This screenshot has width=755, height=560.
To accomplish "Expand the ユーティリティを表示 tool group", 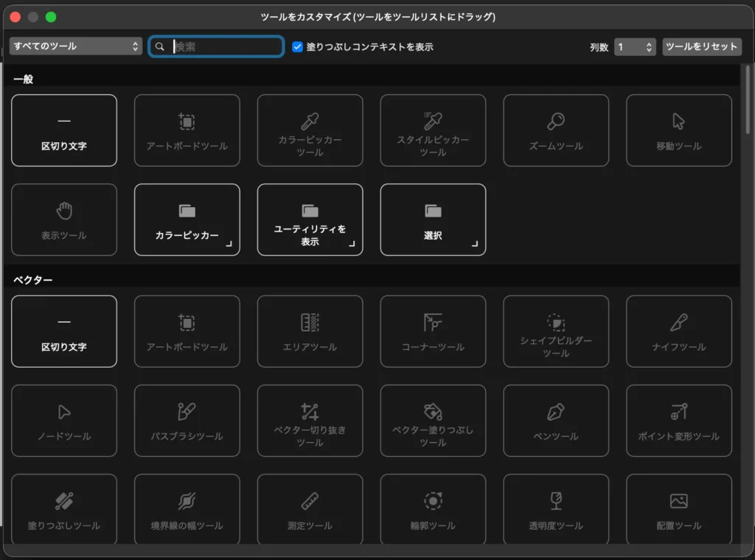I will (x=310, y=220).
